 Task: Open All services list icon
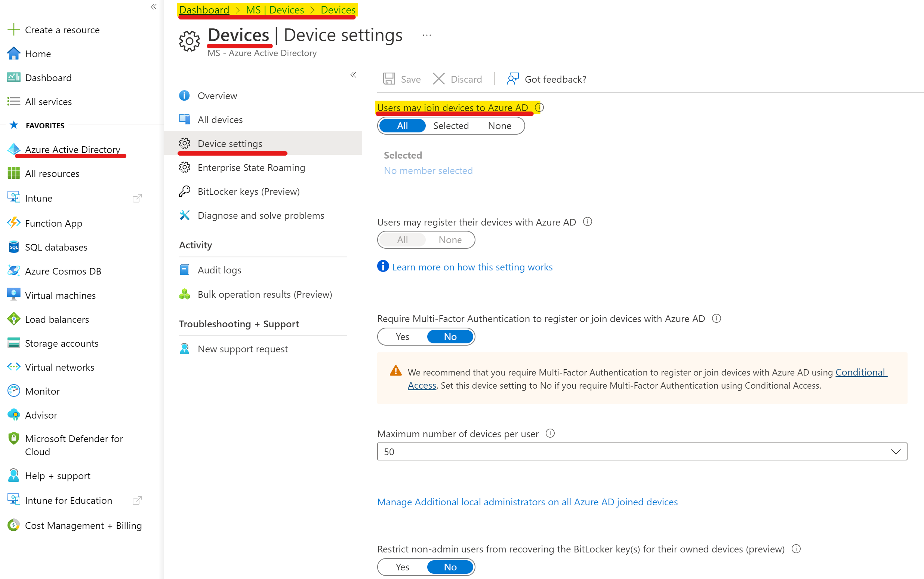[x=14, y=101]
